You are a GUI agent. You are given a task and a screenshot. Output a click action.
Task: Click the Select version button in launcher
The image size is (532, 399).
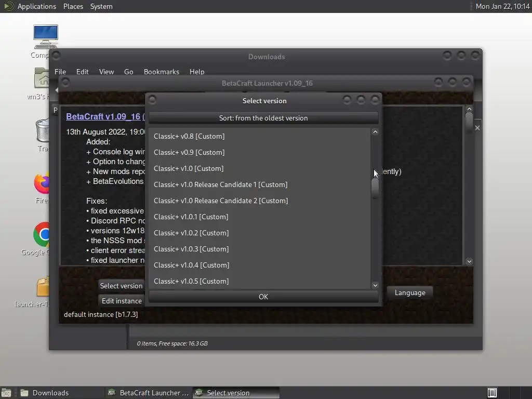(121, 286)
